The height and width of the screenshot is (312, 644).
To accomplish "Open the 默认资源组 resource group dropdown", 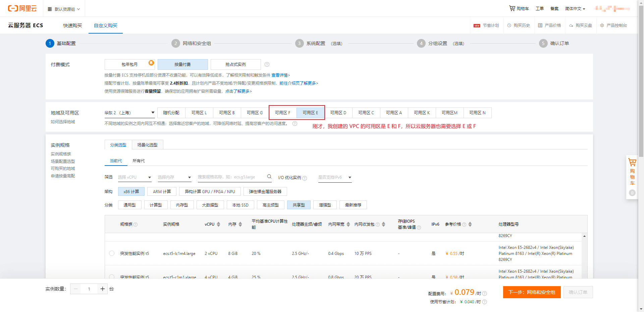I will click(64, 9).
